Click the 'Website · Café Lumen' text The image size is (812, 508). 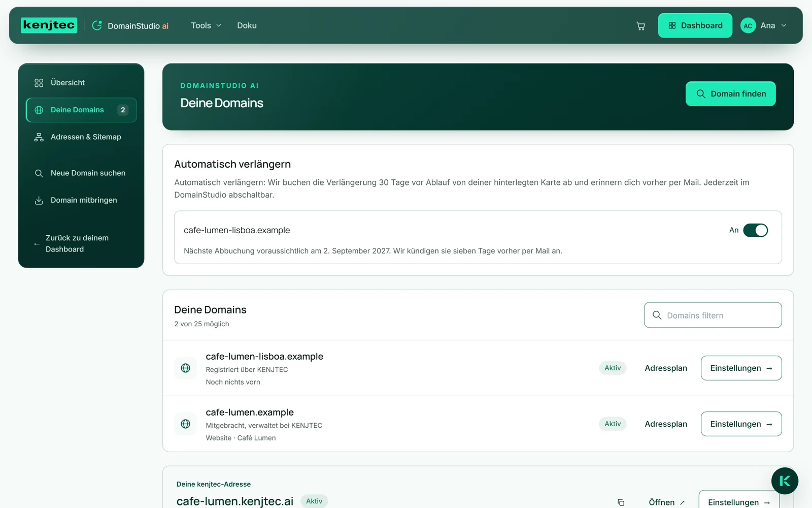click(x=241, y=438)
